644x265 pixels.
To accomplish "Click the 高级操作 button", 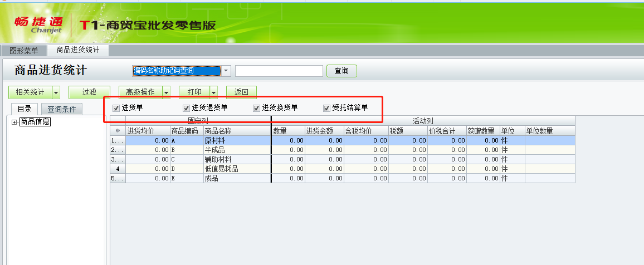I will [x=140, y=93].
